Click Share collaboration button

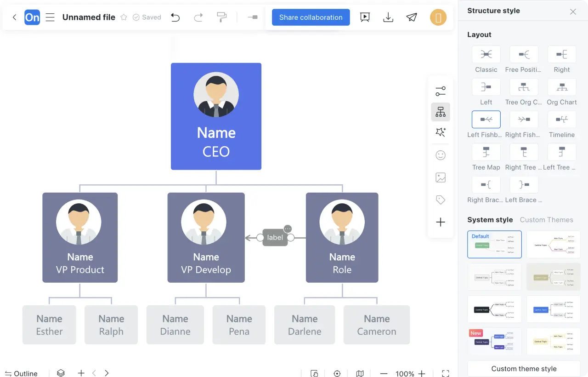point(311,17)
